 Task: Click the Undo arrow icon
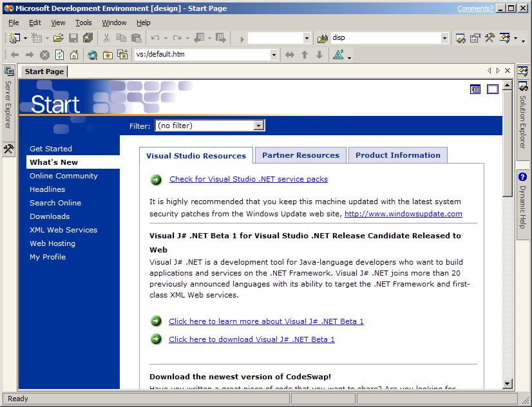click(155, 38)
